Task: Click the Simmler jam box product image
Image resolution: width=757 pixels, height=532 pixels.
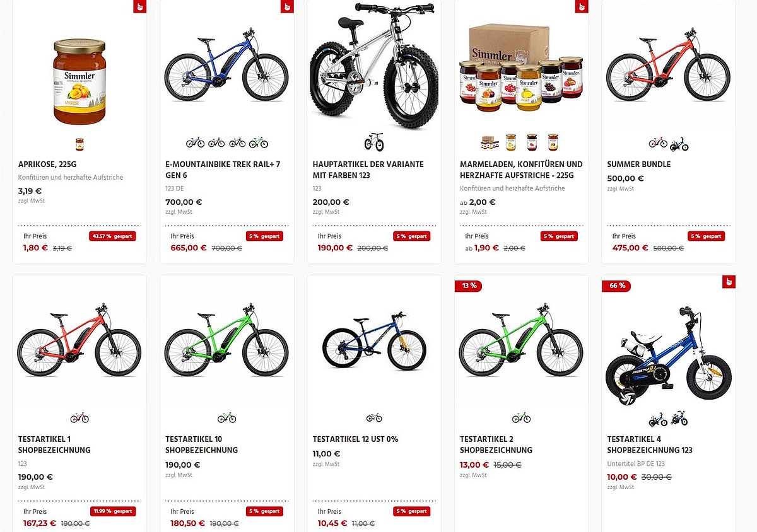Action: click(521, 68)
